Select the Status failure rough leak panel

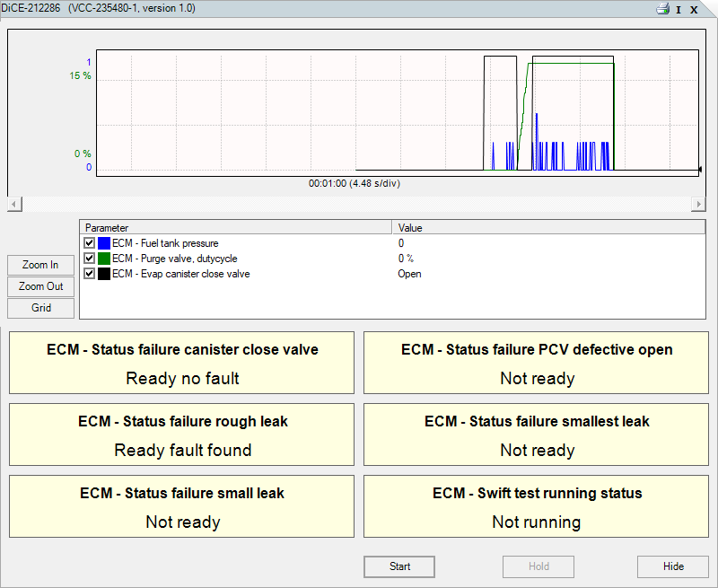tap(182, 434)
